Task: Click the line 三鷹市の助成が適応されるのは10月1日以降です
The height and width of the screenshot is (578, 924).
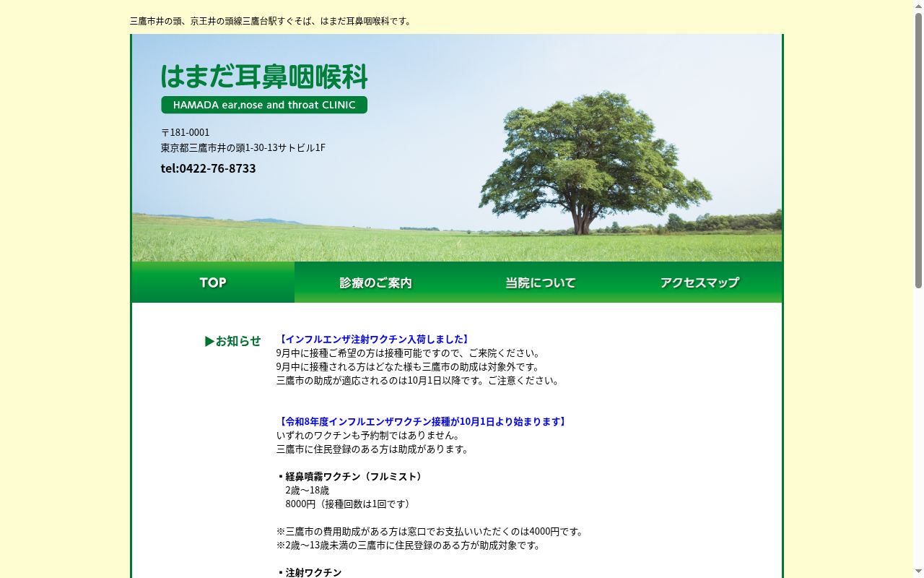Action: (x=419, y=380)
